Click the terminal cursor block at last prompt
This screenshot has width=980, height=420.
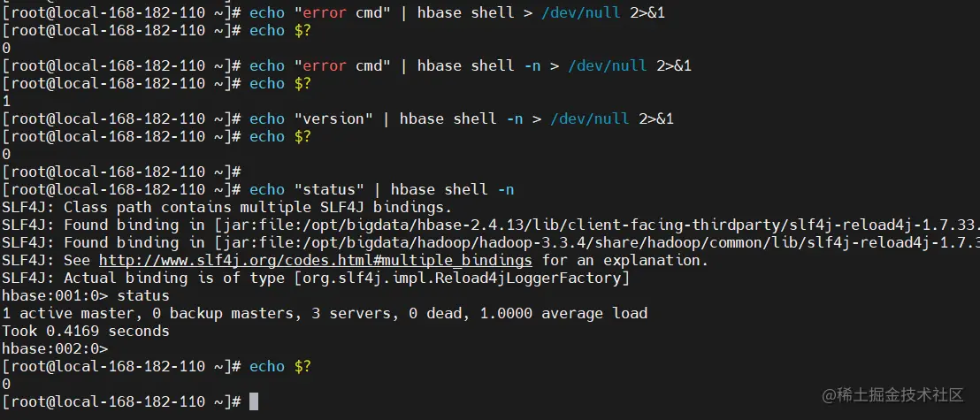pos(253,401)
